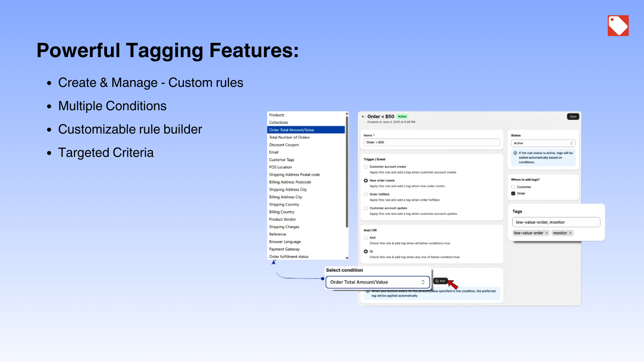Select Discount Coupon from the condition list

pos(284,145)
